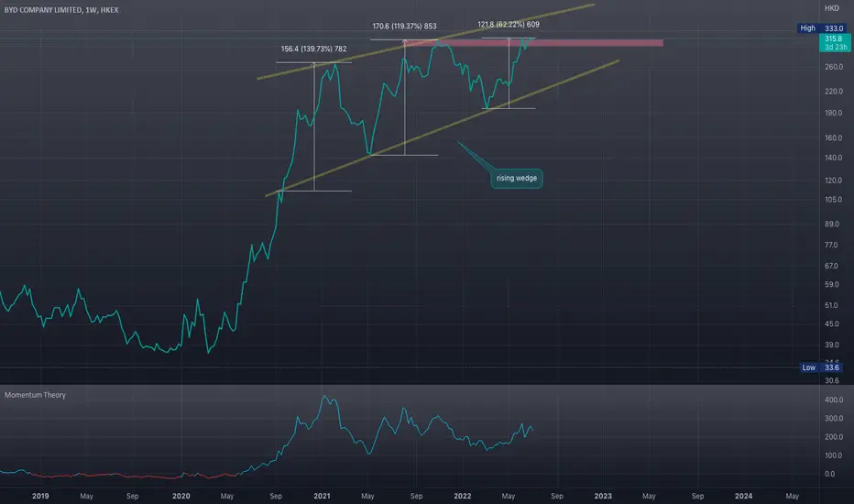Click the 2022 label on time axis
Screen dimensions: 854x504
tap(463, 496)
